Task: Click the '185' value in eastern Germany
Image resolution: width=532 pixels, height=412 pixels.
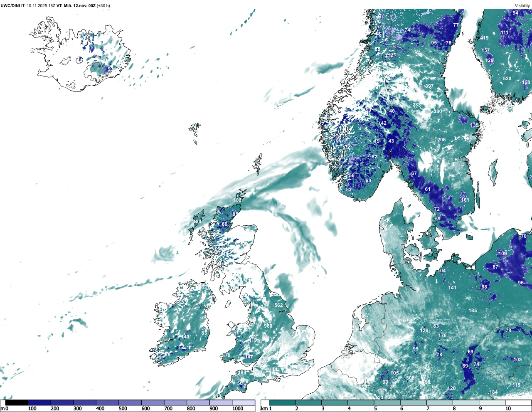Action: (473, 311)
